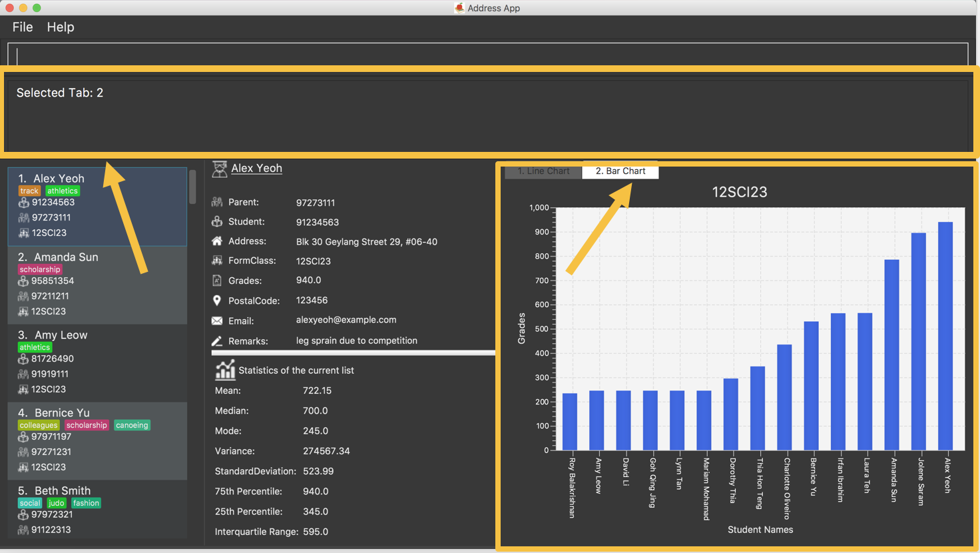The height and width of the screenshot is (553, 980).
Task: Click the FormClass icon in details panel
Action: 217,261
